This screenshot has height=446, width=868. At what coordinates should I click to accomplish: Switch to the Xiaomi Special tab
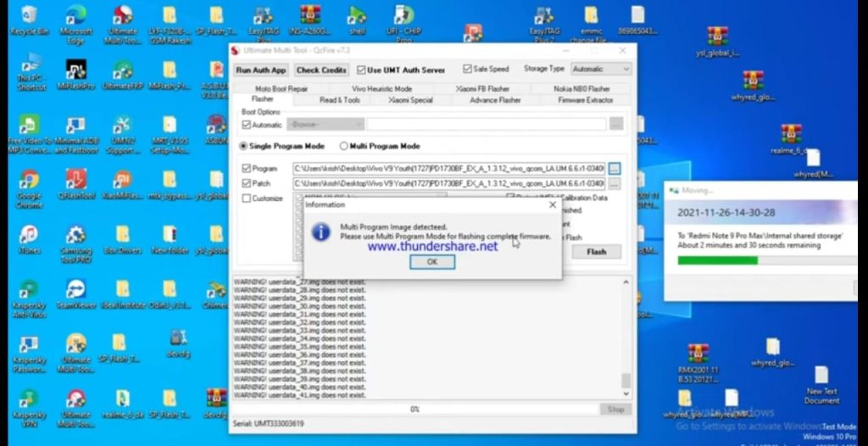410,100
